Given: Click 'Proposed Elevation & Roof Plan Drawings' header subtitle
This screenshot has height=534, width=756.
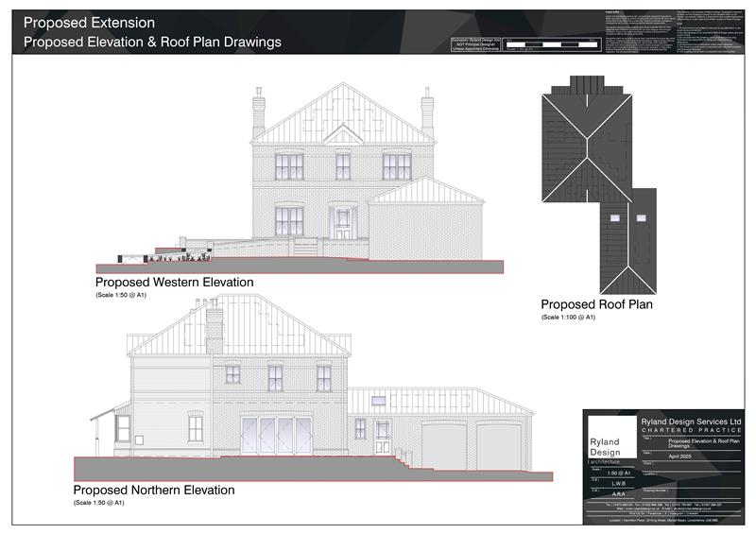Looking at the screenshot, I should click(152, 42).
